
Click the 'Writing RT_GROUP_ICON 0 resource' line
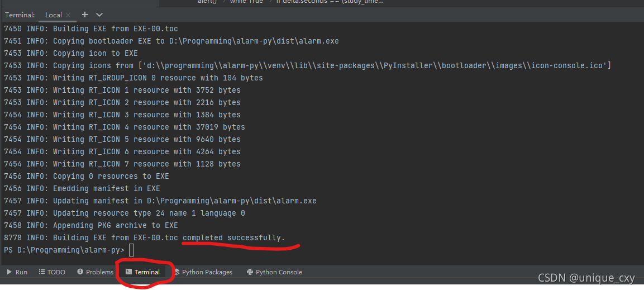pyautogui.click(x=133, y=78)
